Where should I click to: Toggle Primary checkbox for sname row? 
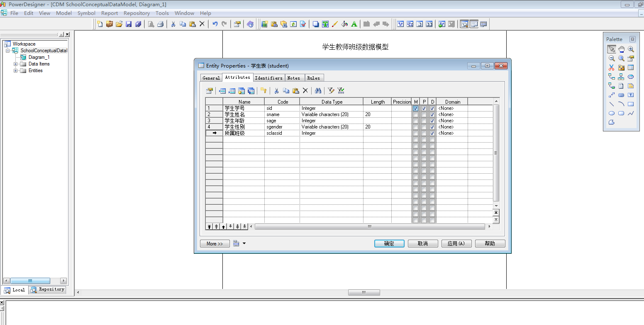(424, 114)
